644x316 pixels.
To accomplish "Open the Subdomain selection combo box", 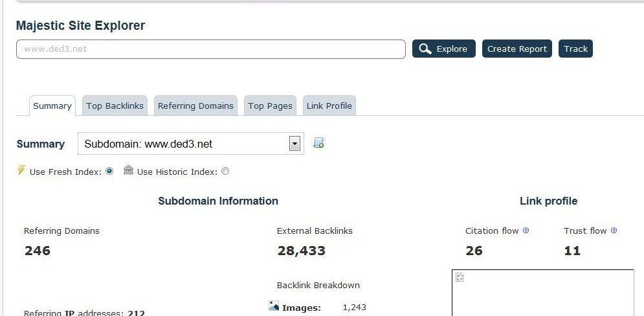I will [x=190, y=143].
